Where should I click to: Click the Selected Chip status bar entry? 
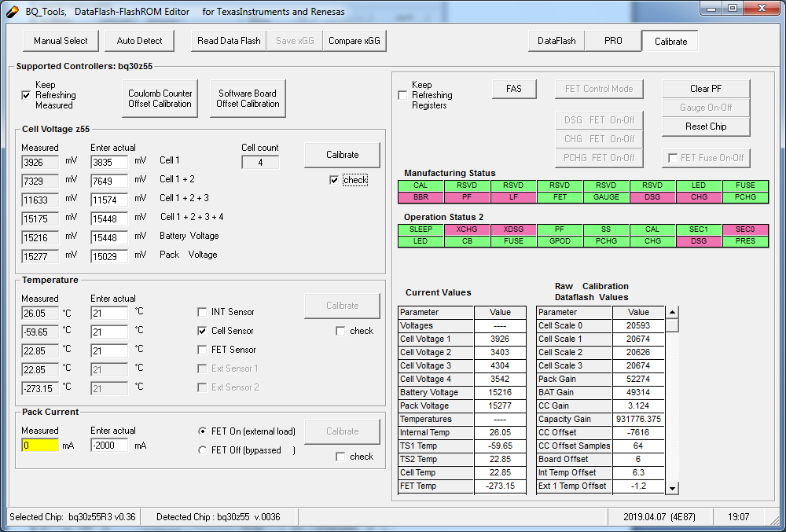pyautogui.click(x=72, y=517)
